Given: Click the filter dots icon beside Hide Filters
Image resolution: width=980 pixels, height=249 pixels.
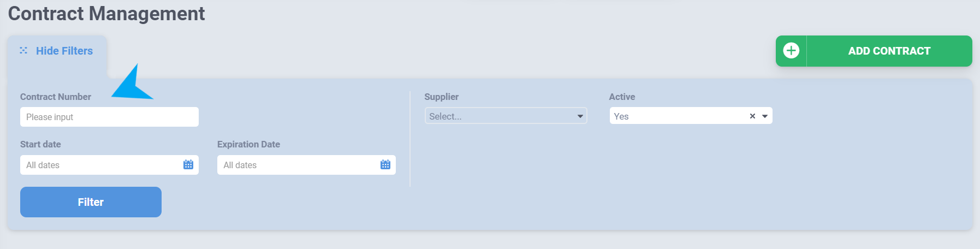Looking at the screenshot, I should coord(23,50).
